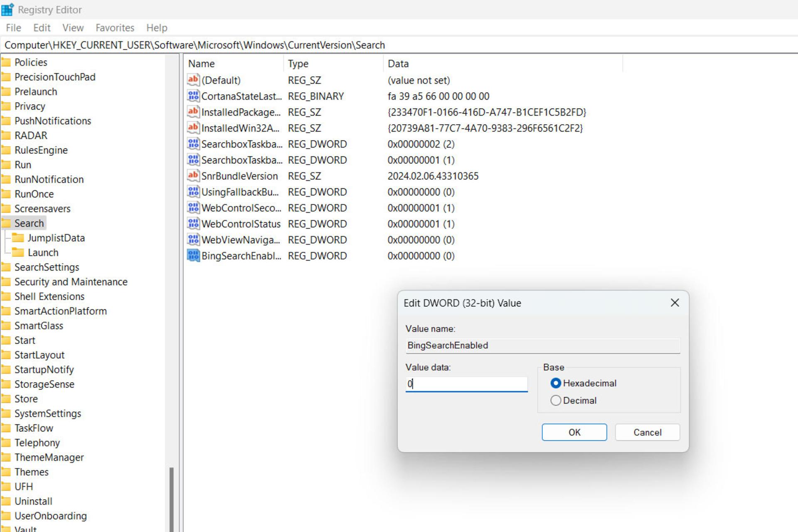The image size is (798, 532).
Task: Click the Value data input field
Action: [x=466, y=384]
